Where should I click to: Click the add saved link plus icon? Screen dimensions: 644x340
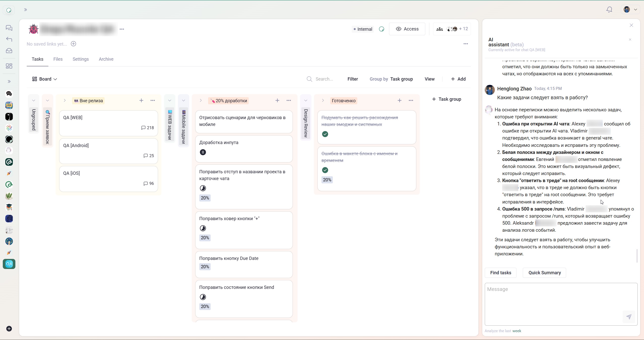point(73,44)
